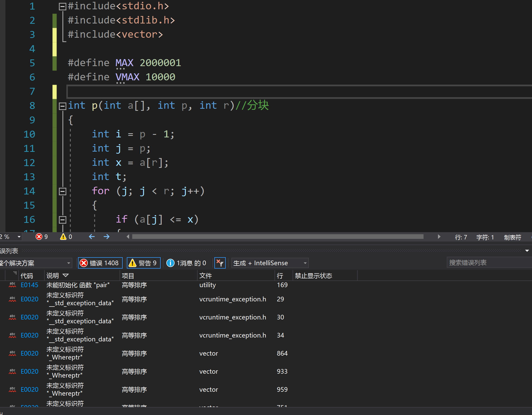Click the 搜索错误列表 search field
This screenshot has width=532, height=415.
(489, 263)
